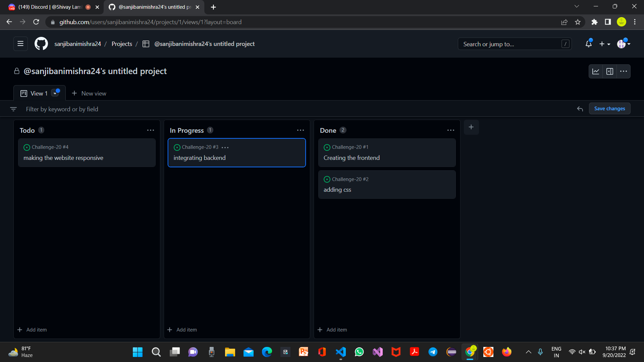
Task: Open GitHub home via the logo icon
Action: click(x=41, y=44)
